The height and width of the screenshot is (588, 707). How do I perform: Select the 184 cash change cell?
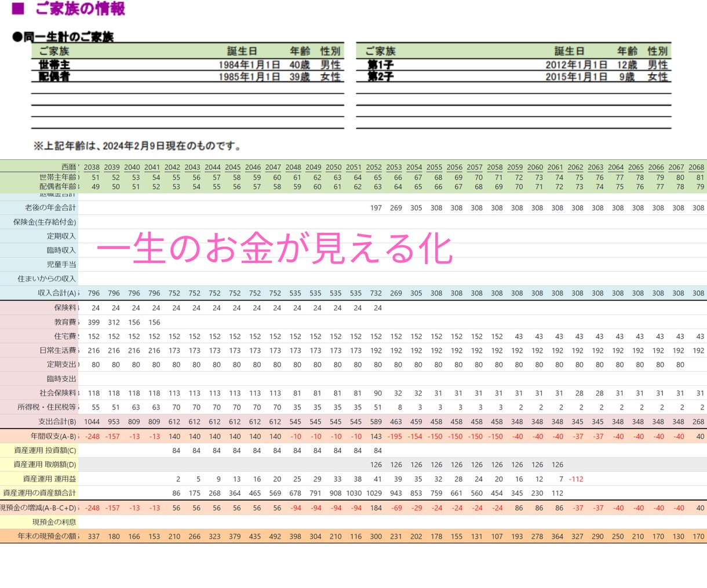pos(376,508)
